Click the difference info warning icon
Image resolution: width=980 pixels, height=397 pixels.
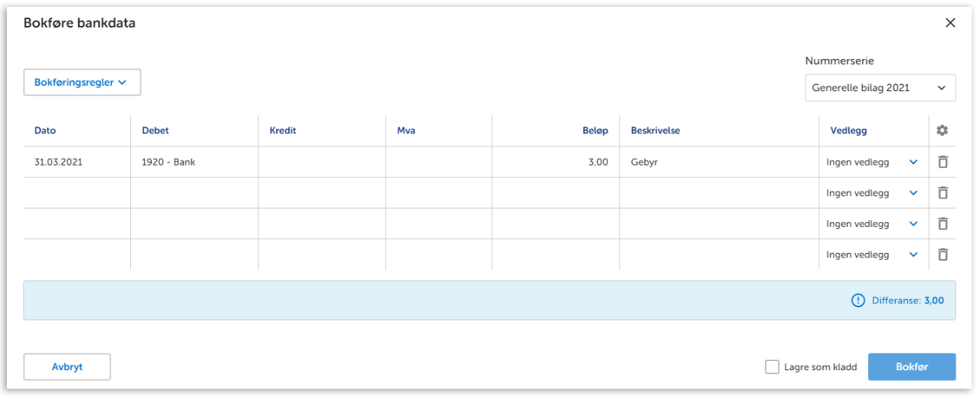[x=858, y=300]
